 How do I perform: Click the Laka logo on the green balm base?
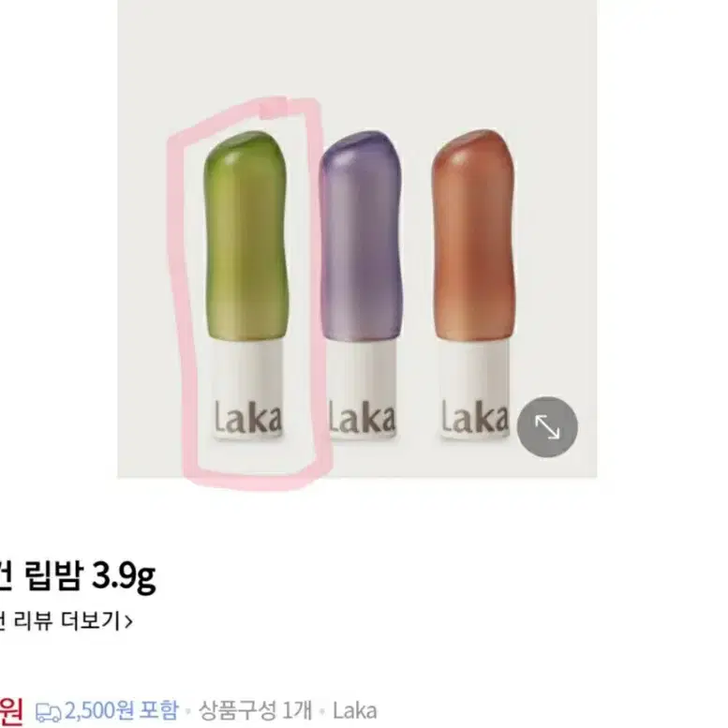(247, 416)
